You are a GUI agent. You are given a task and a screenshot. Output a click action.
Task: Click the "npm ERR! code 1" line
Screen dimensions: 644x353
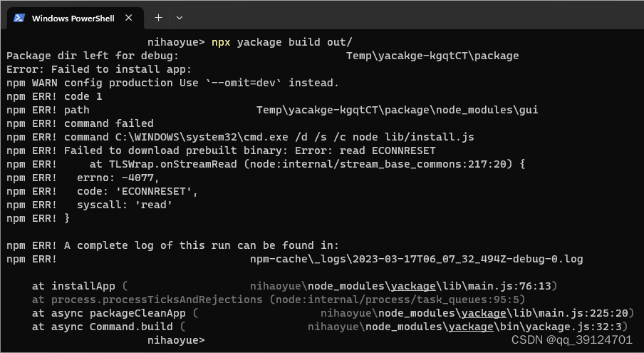point(54,96)
